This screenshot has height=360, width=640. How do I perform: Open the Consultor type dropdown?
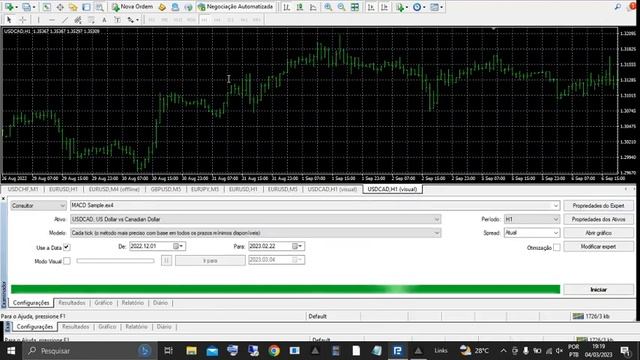38,205
